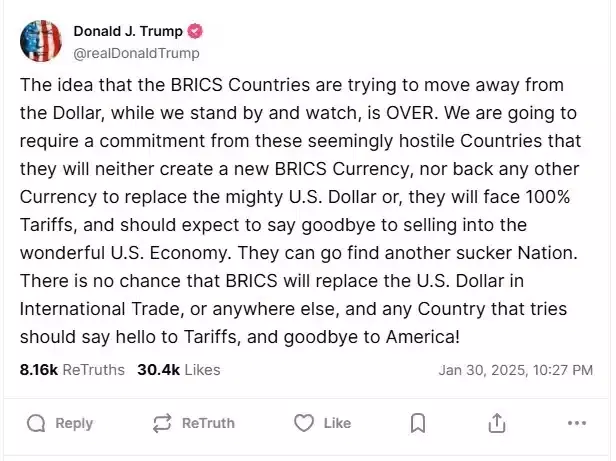Open the @realDonaldTrump handle link
The image size is (616, 461).
pyautogui.click(x=136, y=53)
